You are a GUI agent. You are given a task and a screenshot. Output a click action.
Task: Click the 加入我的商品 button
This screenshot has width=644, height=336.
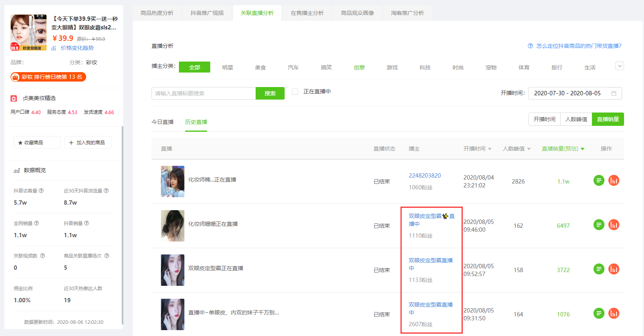88,142
